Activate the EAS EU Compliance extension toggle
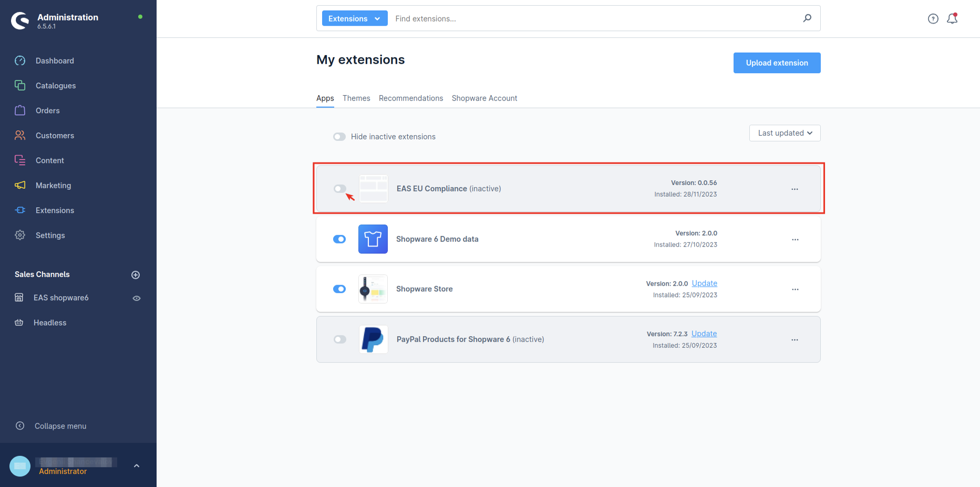980x487 pixels. pyautogui.click(x=340, y=189)
